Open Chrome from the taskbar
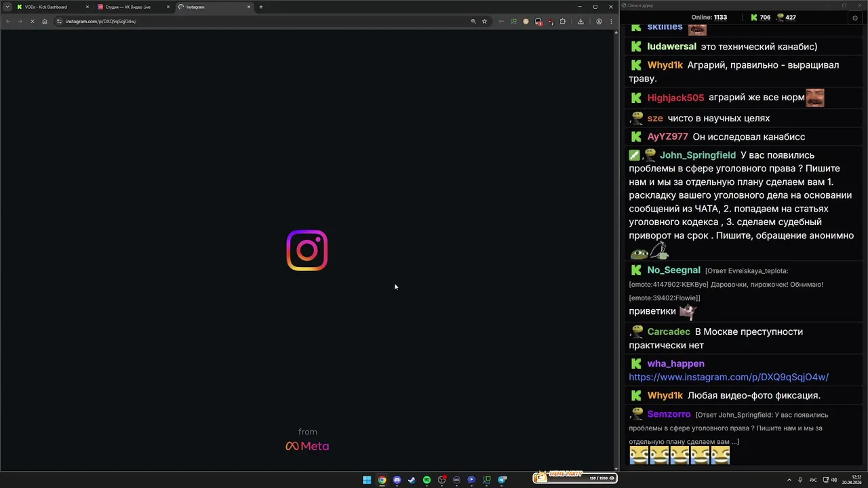Viewport: 868px width, 488px height. (x=382, y=480)
